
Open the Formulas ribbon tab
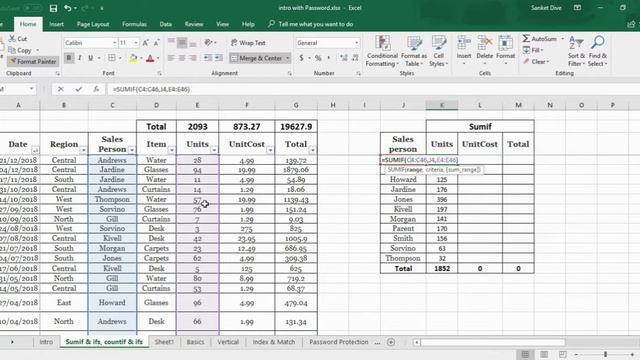tap(134, 24)
